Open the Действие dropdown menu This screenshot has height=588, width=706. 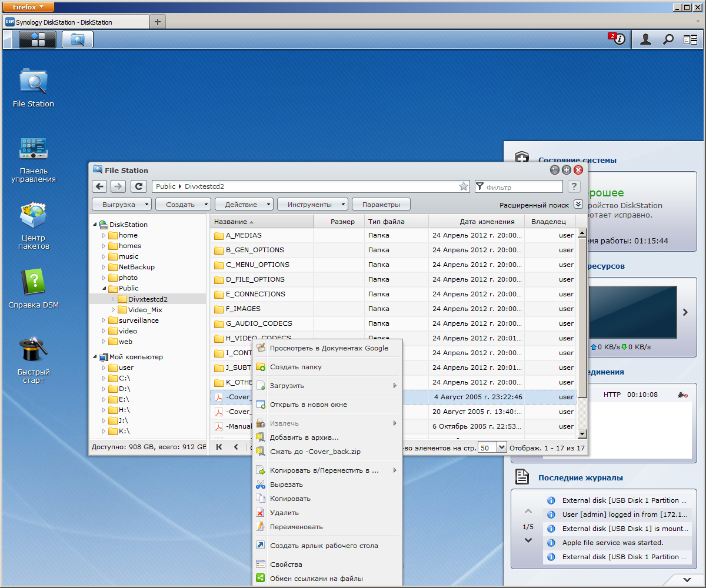[x=244, y=205]
